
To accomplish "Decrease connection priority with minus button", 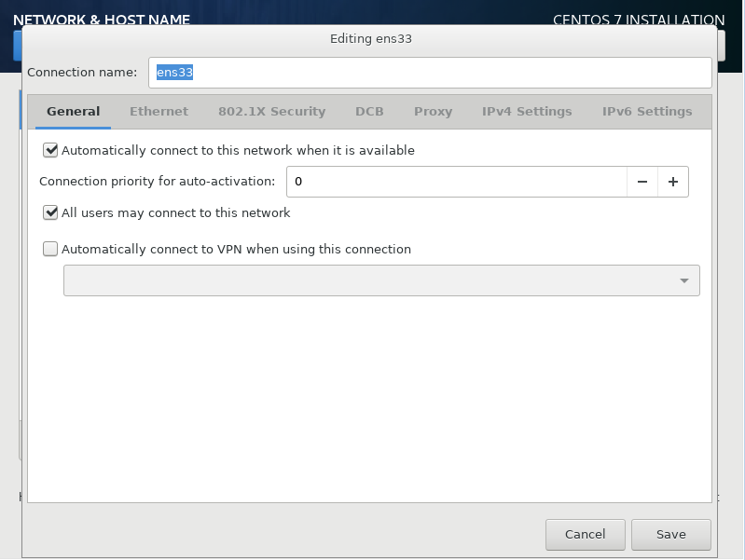I will pos(642,182).
